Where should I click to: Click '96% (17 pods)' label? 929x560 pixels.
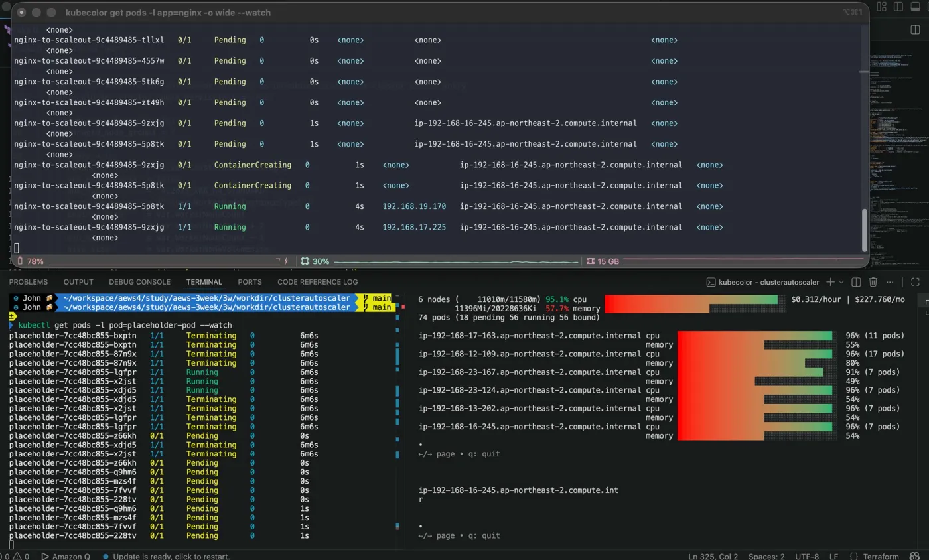point(875,354)
